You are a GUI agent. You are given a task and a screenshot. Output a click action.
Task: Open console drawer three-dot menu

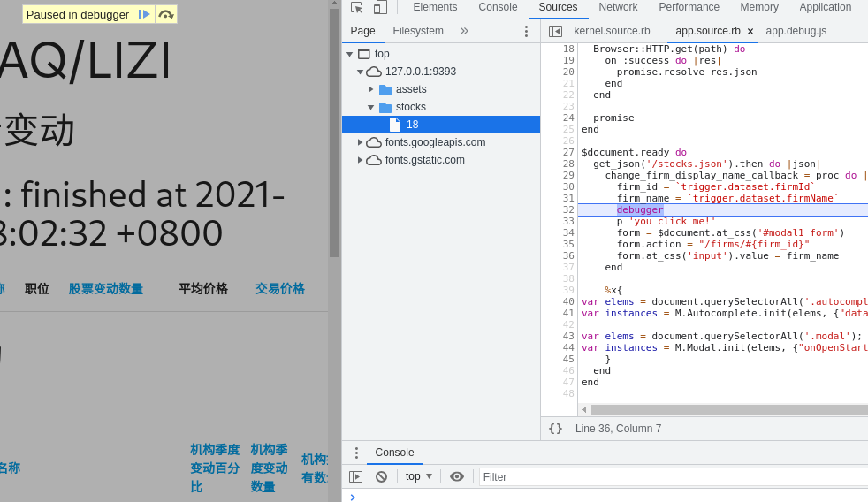356,453
